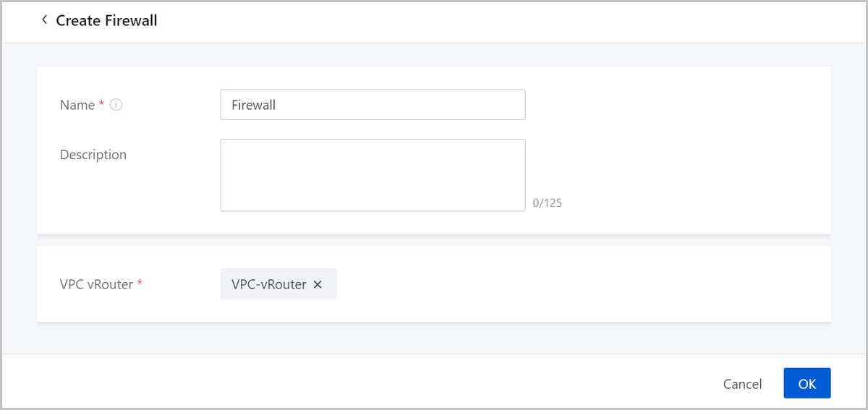Confirm firewall creation with the OK button
The width and height of the screenshot is (868, 410).
(x=807, y=383)
